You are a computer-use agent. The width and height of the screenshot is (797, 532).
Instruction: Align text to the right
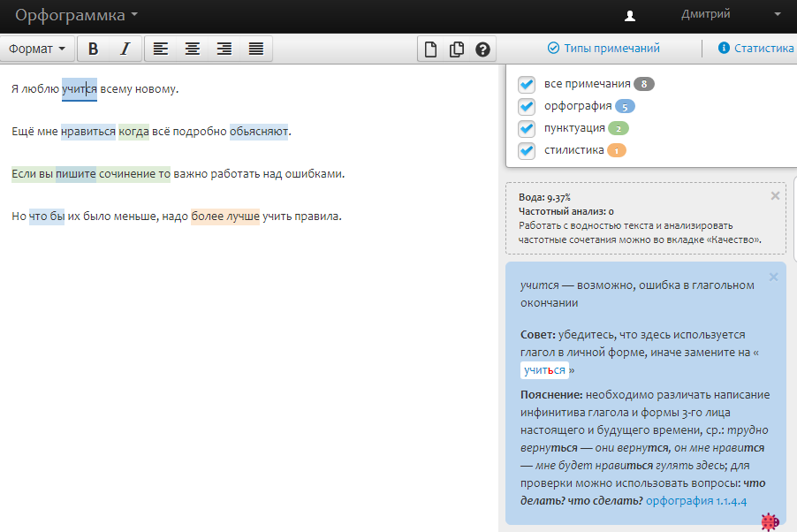[x=224, y=49]
